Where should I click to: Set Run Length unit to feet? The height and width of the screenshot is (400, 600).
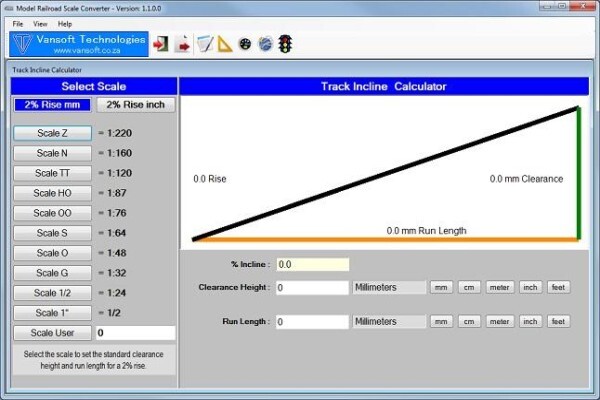click(x=558, y=322)
